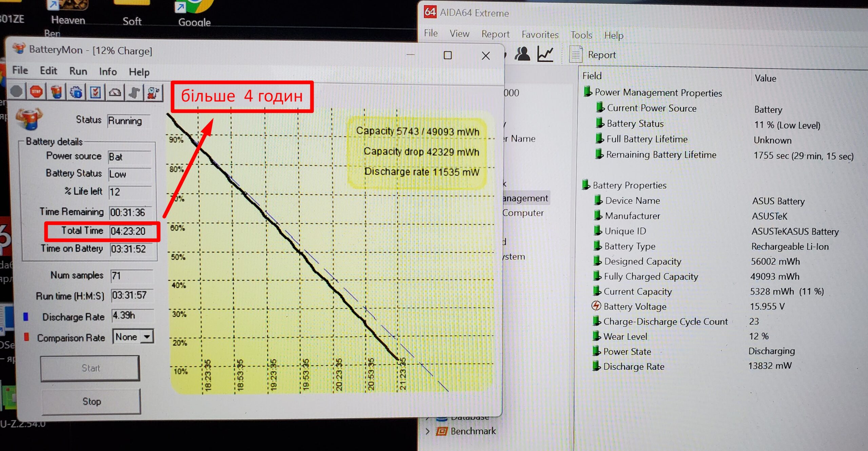Open the BatteryMon Run menu
Image resolution: width=868 pixels, height=451 pixels.
[x=78, y=71]
